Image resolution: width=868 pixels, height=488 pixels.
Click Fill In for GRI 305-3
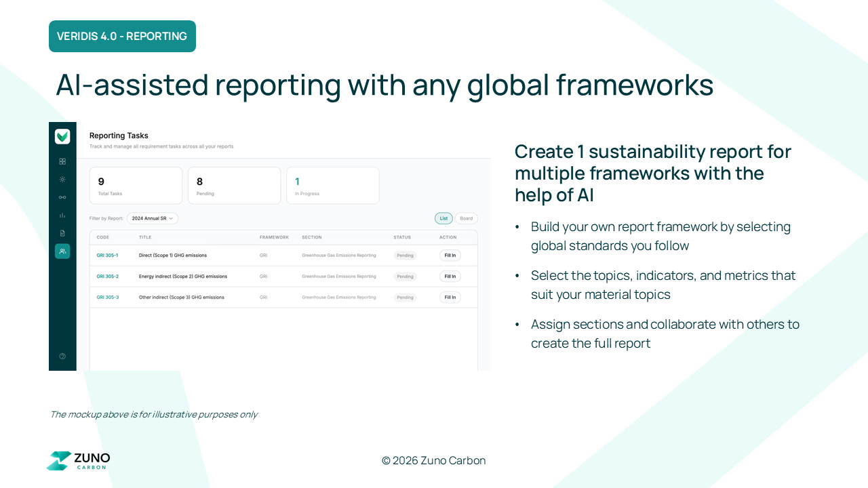pos(450,298)
